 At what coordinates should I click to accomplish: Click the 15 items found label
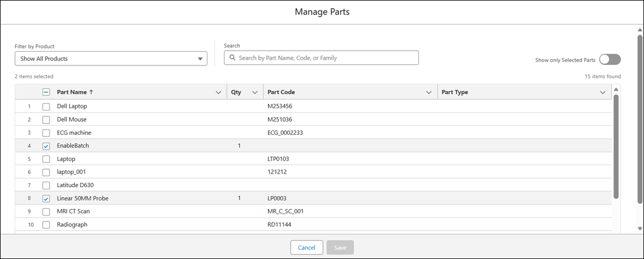click(603, 76)
